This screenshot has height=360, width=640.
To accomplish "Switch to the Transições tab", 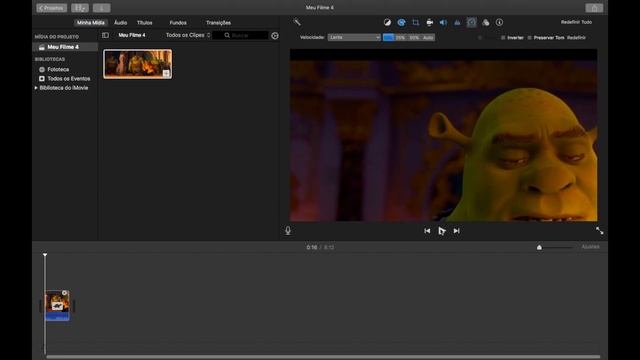I will 218,23.
